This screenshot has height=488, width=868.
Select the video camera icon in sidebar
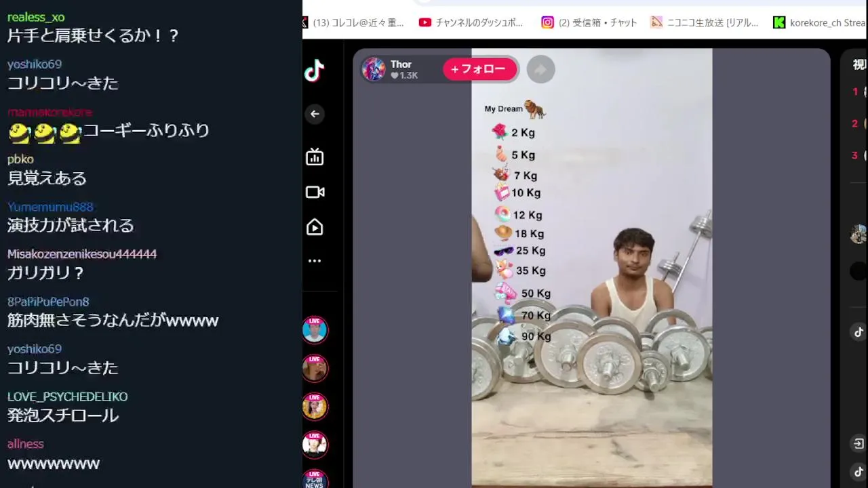(x=315, y=192)
